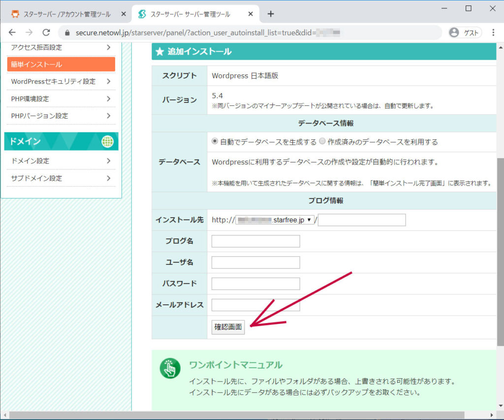Expand ドメイン設定 chevron

tap(109, 161)
